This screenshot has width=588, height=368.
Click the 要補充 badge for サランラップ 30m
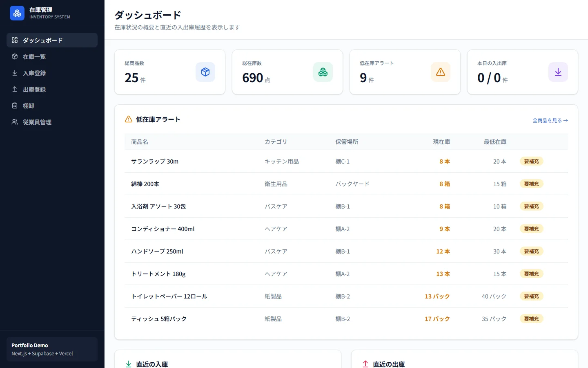(531, 161)
